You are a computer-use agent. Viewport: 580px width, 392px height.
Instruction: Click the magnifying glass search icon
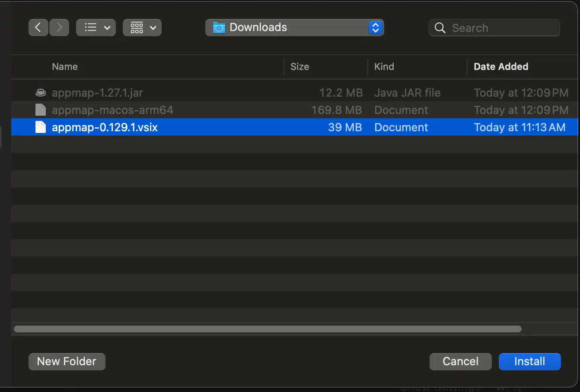click(x=440, y=28)
